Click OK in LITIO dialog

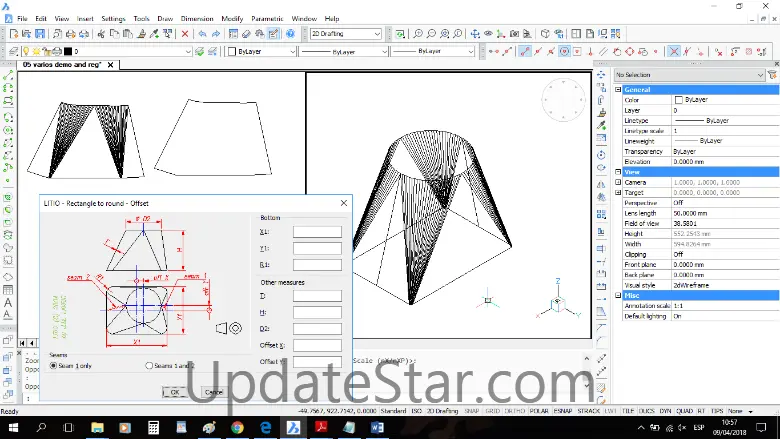(175, 392)
